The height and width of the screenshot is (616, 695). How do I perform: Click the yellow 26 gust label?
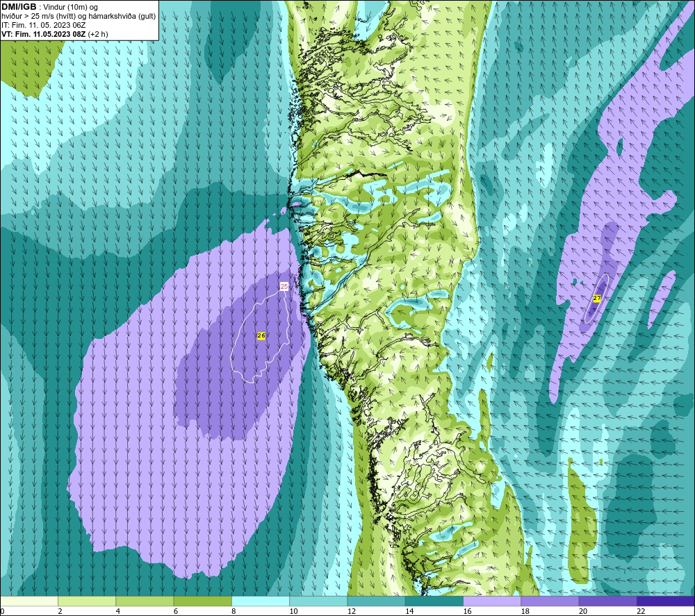(x=261, y=335)
